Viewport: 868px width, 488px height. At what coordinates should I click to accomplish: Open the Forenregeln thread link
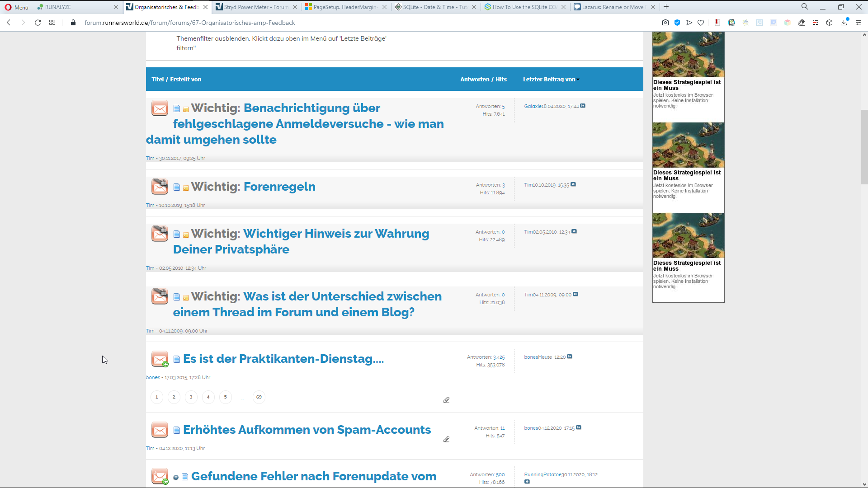[x=279, y=187]
